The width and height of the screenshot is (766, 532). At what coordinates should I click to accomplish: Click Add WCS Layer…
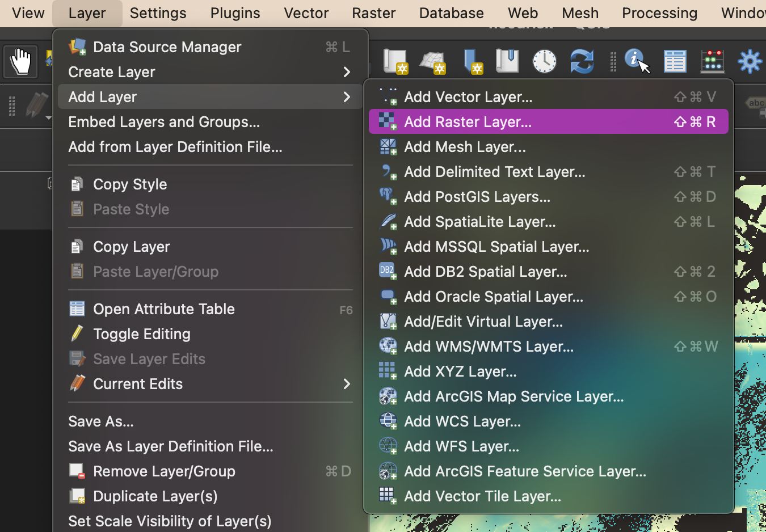tap(549, 421)
